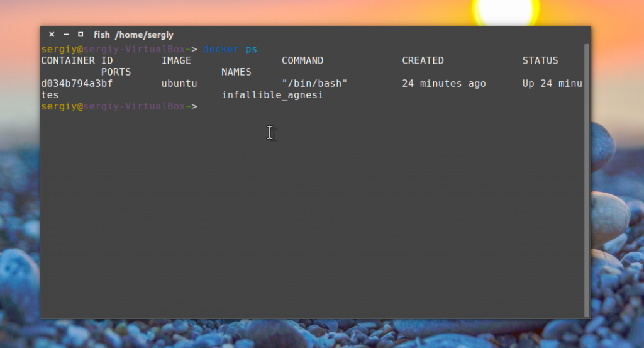This screenshot has width=644, height=348.
Task: Click the STATUS column header
Action: pyautogui.click(x=540, y=60)
